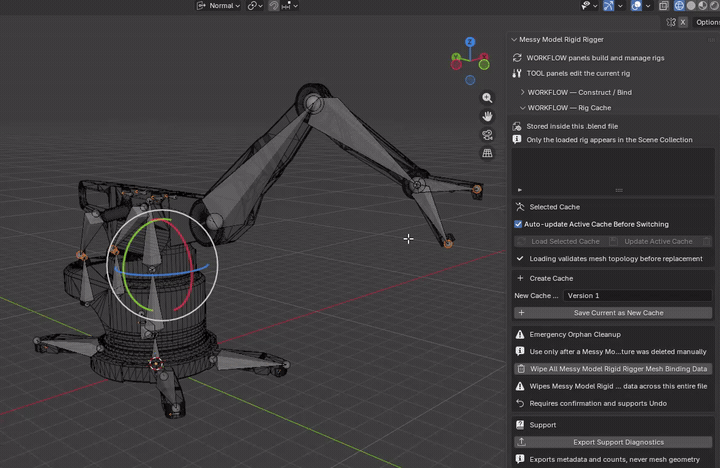
Task: Click inside the empty cache list box
Action: click(613, 167)
